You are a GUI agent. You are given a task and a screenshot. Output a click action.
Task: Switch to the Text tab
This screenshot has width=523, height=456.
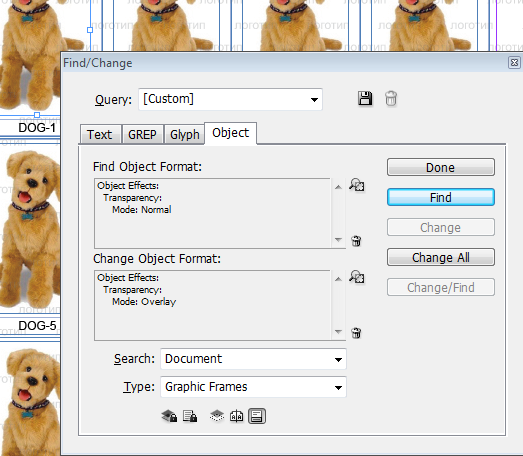pos(100,134)
